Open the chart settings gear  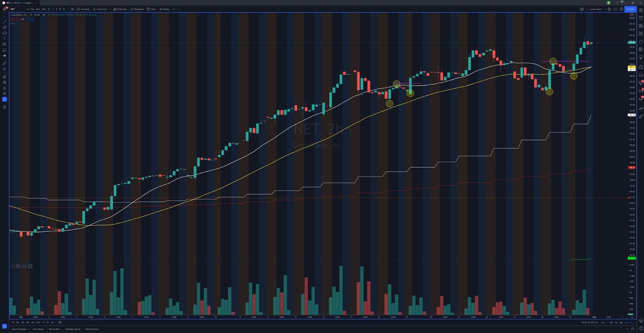609,9
